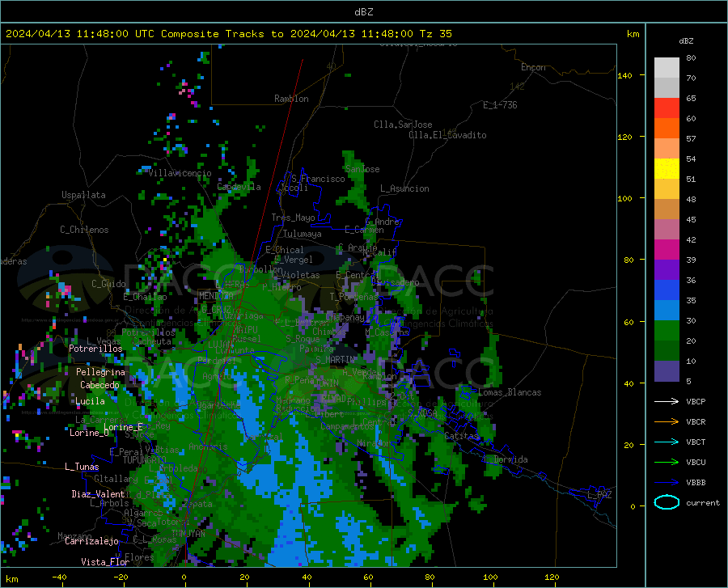Click the 140 tick on vertical km axis
The height and width of the screenshot is (588, 728).
click(624, 76)
